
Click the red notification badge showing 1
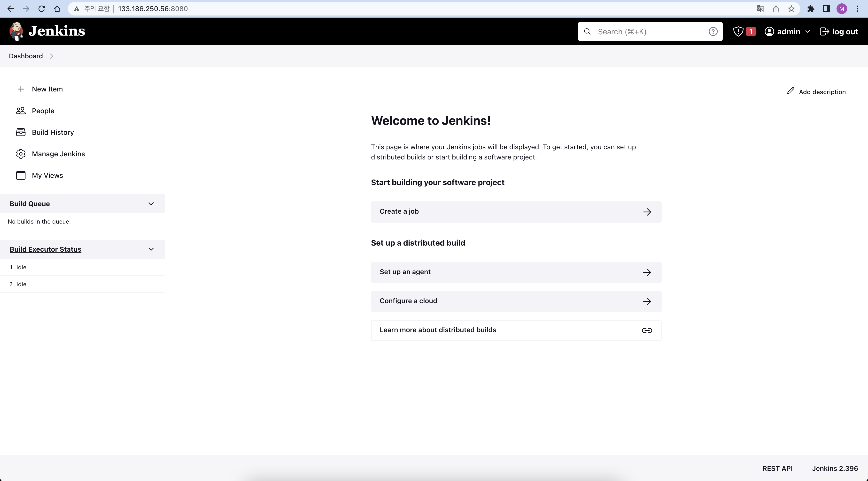tap(751, 32)
